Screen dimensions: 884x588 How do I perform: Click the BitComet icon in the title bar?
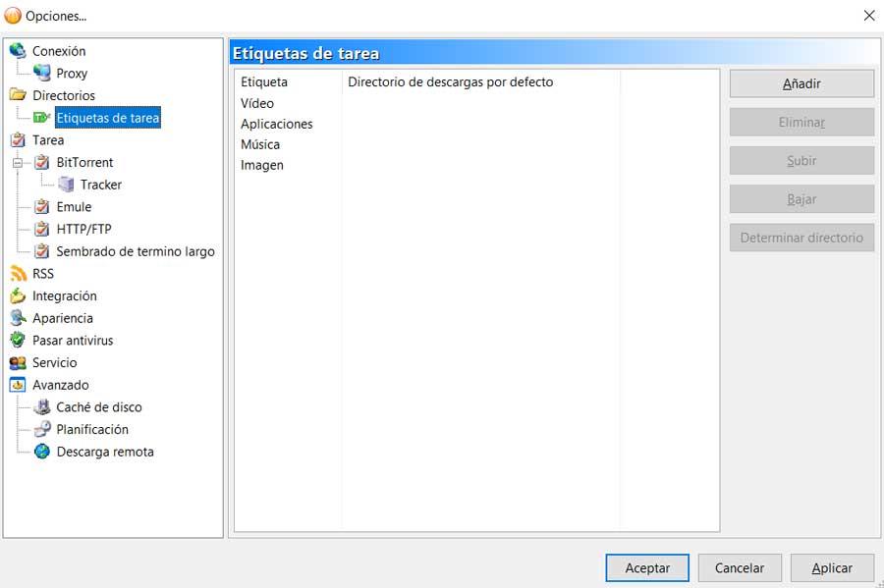click(13, 16)
